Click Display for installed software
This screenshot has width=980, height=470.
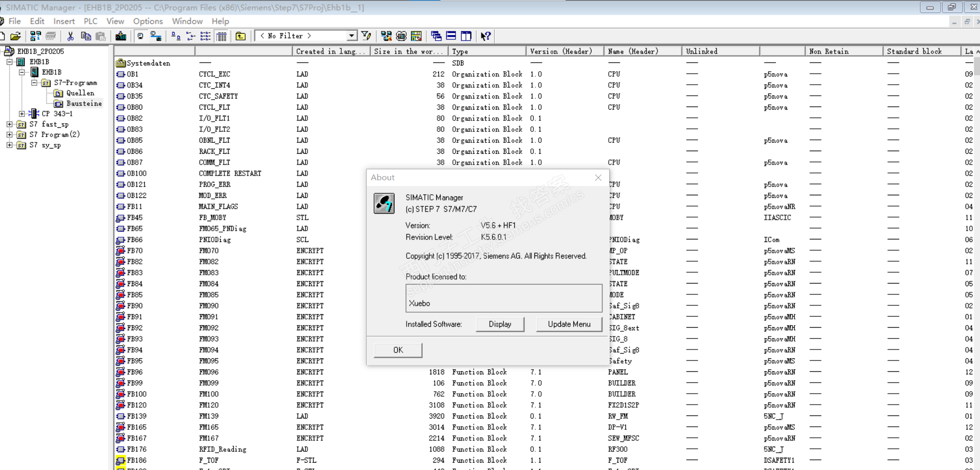500,324
